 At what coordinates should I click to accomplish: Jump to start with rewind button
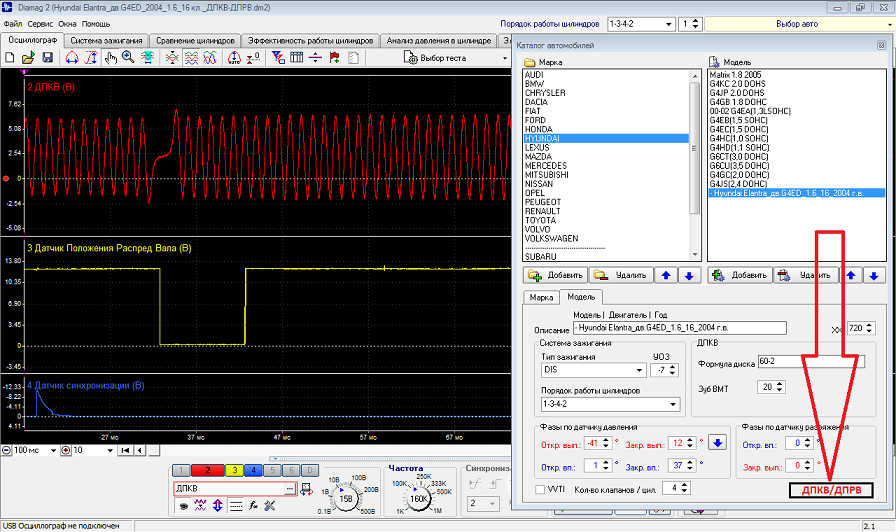coord(125,450)
